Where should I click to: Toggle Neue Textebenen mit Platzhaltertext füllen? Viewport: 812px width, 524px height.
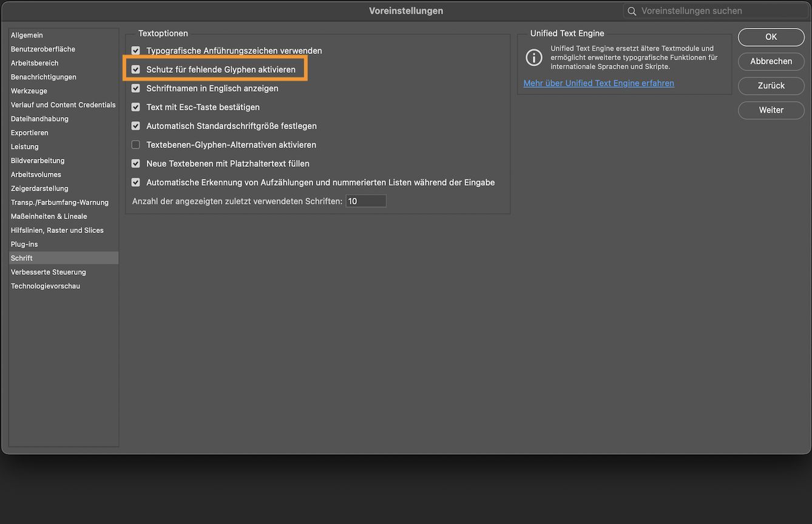[136, 164]
